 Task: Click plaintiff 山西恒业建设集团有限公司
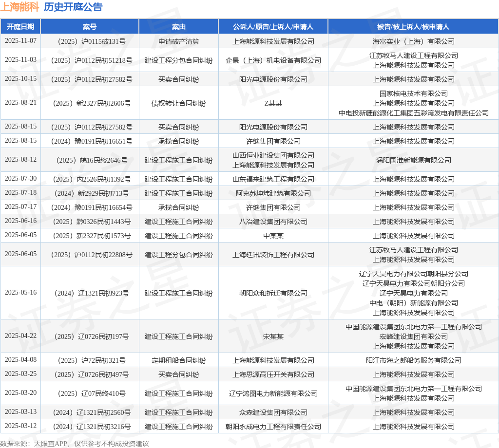273,155
